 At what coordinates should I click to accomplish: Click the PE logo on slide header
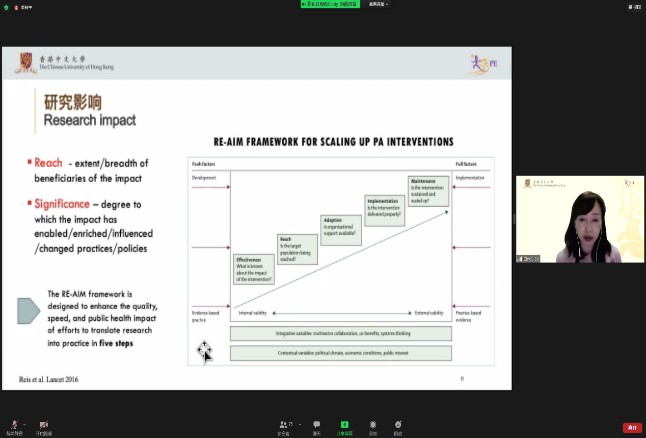pyautogui.click(x=482, y=65)
